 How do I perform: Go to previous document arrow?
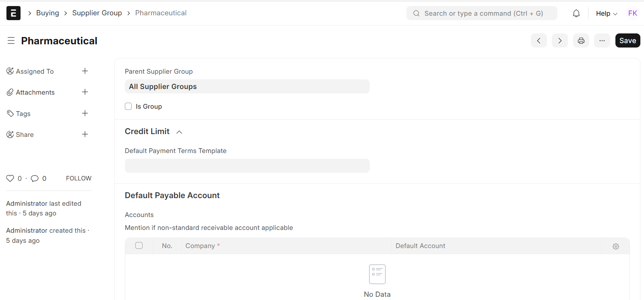[538, 41]
